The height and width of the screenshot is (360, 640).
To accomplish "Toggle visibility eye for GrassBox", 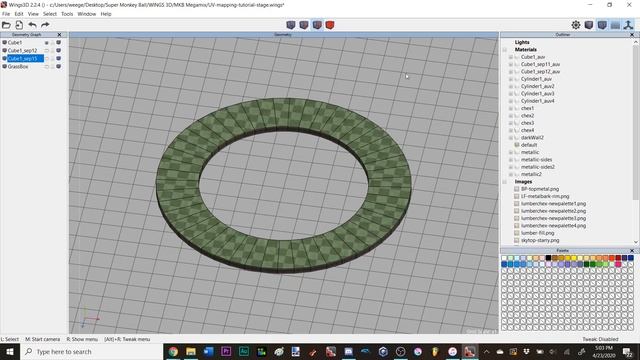I will tap(47, 67).
